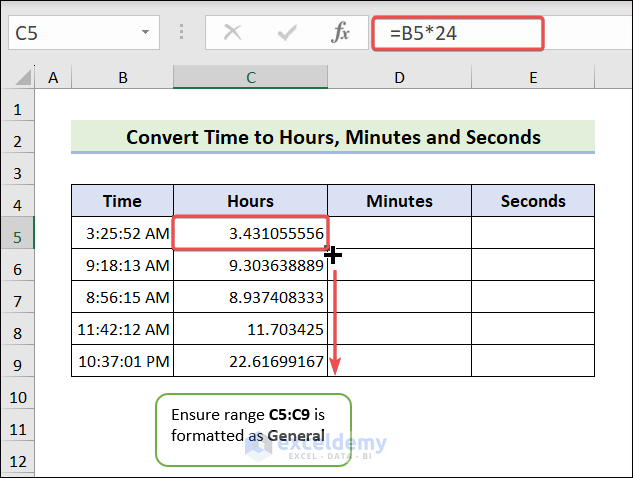Image resolution: width=633 pixels, height=478 pixels.
Task: Select all cells via corner triangle
Action: (22, 77)
